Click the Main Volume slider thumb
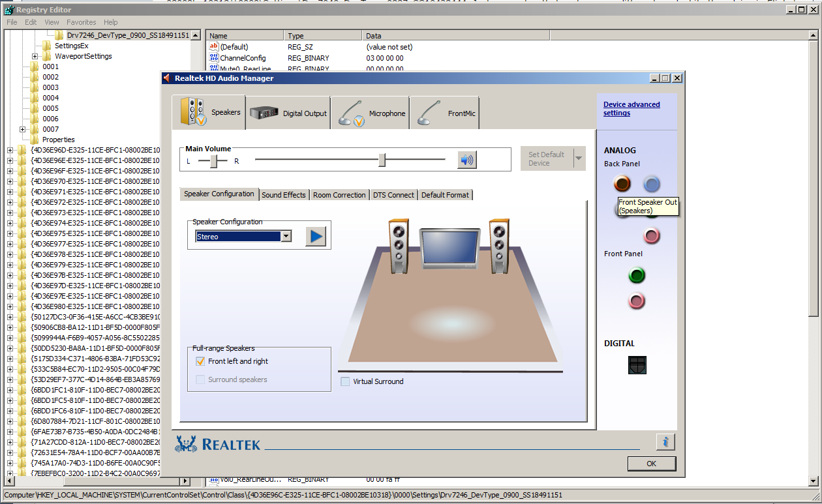The height and width of the screenshot is (504, 822). pos(382,160)
